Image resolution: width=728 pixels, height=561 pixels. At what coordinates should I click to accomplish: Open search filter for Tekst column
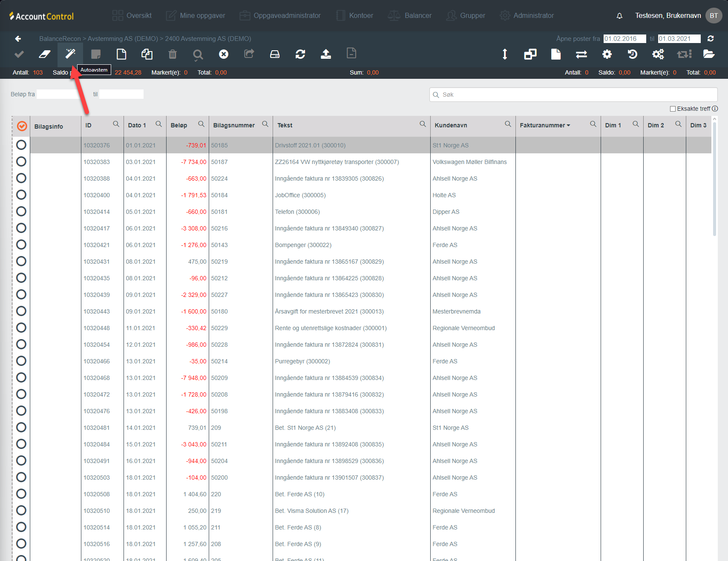[423, 124]
